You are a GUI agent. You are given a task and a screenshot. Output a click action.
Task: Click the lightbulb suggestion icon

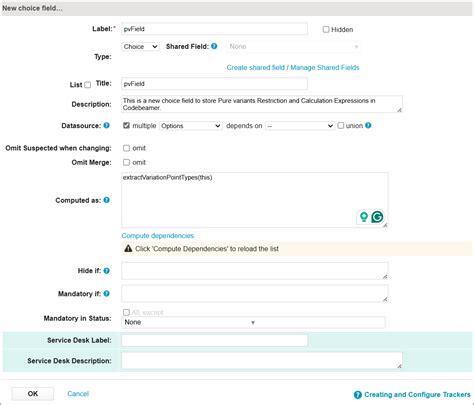364,217
